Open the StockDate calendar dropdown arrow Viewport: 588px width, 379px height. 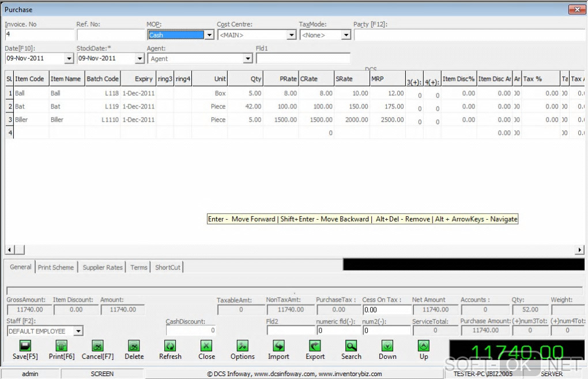(x=140, y=58)
